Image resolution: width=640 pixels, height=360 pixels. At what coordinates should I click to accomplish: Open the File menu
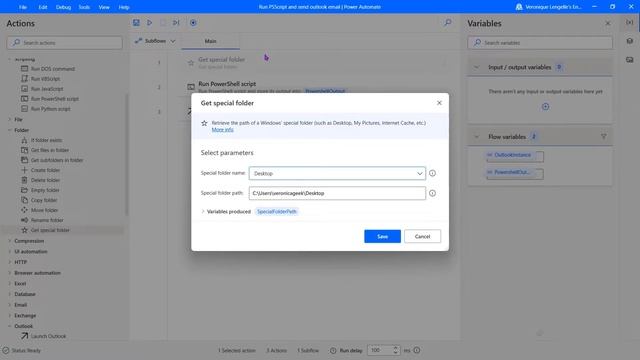click(x=23, y=7)
